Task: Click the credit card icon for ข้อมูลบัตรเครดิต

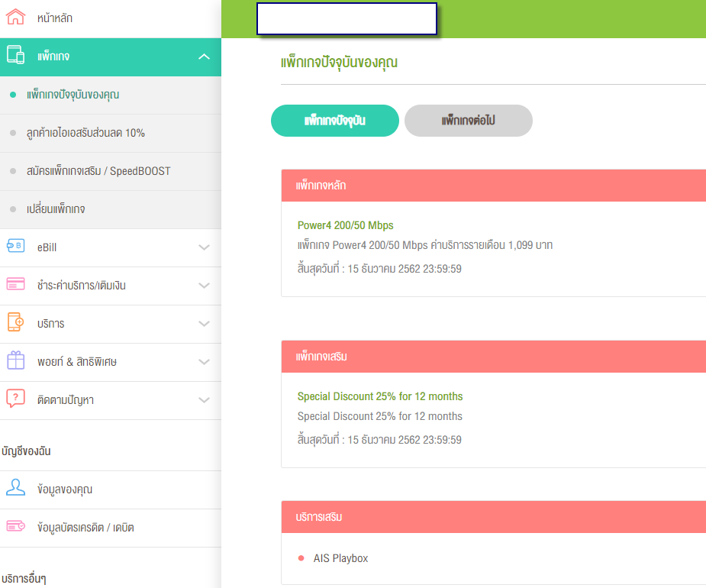Action: point(15,526)
